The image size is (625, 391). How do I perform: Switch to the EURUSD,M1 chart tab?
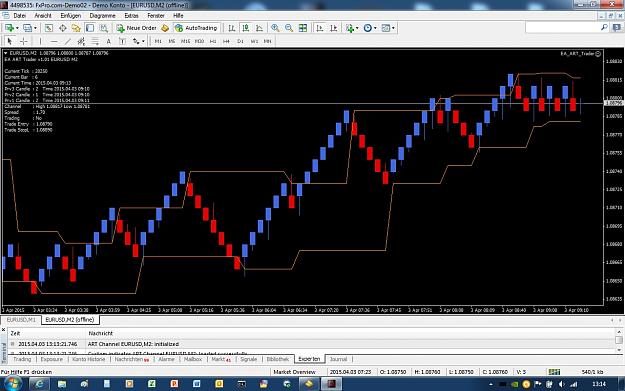click(x=21, y=320)
